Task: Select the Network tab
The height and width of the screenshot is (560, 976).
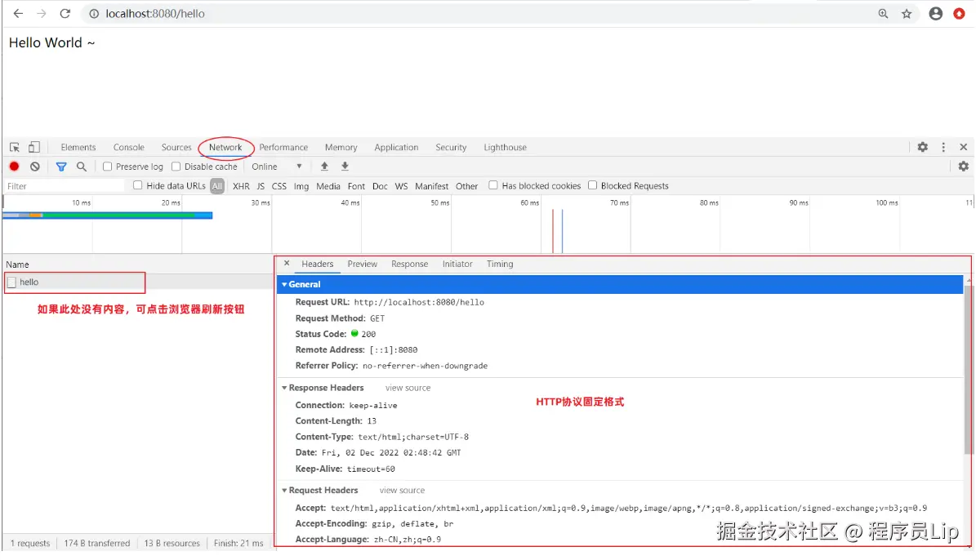Action: 225,148
